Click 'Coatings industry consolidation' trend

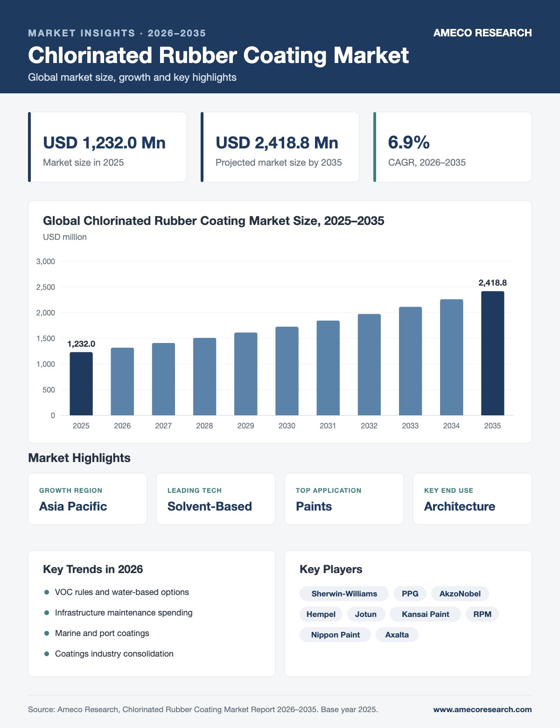click(x=114, y=654)
